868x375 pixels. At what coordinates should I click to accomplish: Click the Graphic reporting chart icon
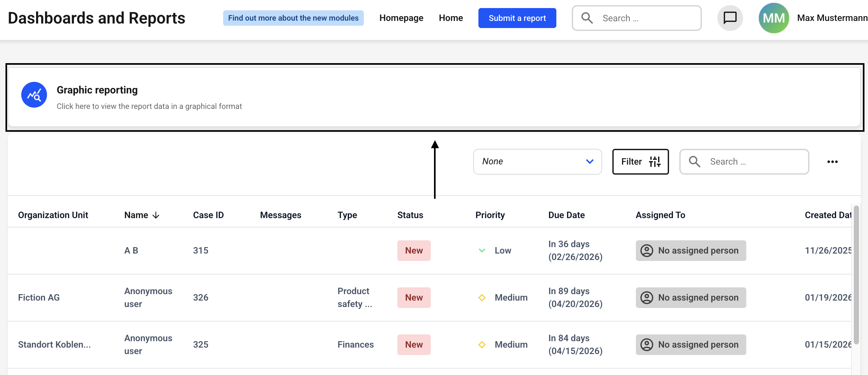(34, 95)
